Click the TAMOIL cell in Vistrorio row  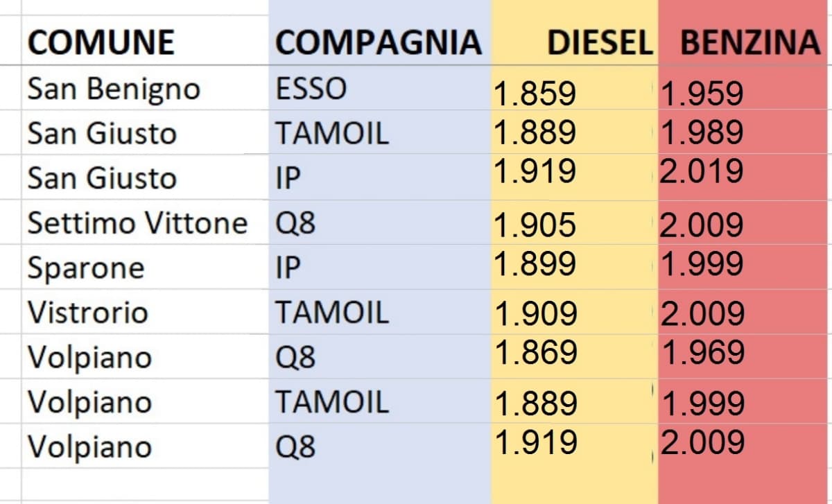[331, 313]
